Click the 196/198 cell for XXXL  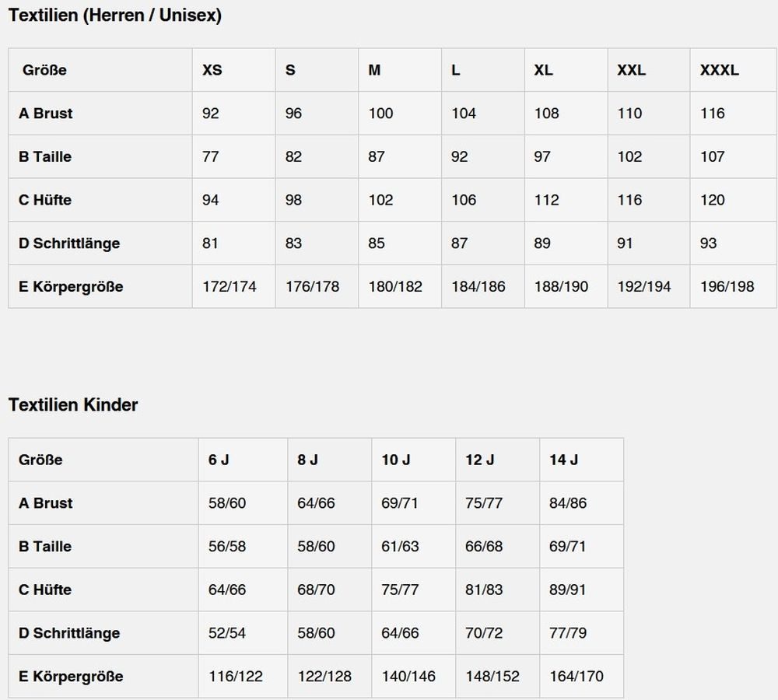[727, 286]
